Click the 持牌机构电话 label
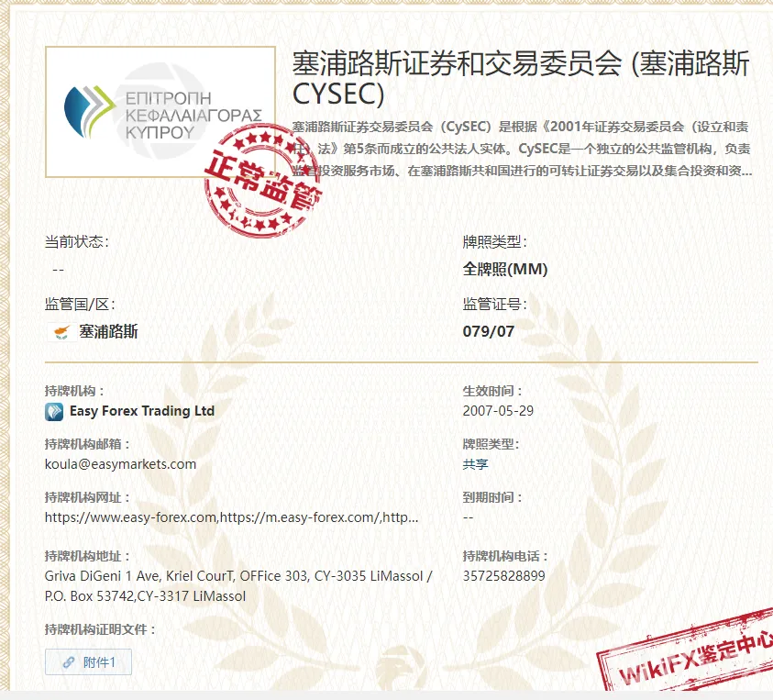 pyautogui.click(x=505, y=556)
